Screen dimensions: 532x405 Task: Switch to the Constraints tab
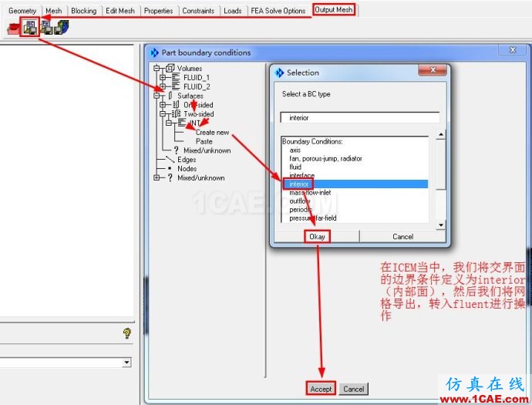point(198,11)
